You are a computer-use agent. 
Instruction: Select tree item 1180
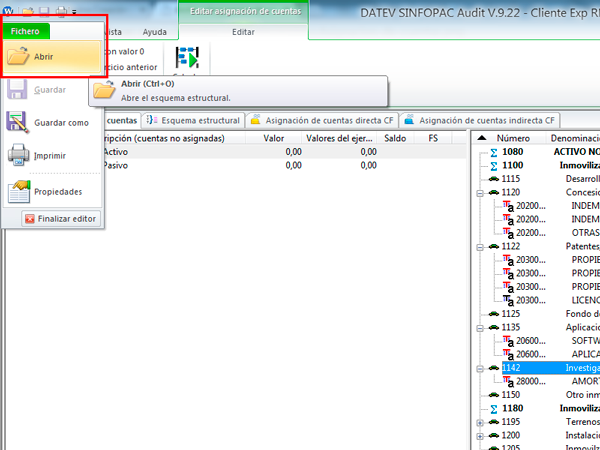coord(512,408)
